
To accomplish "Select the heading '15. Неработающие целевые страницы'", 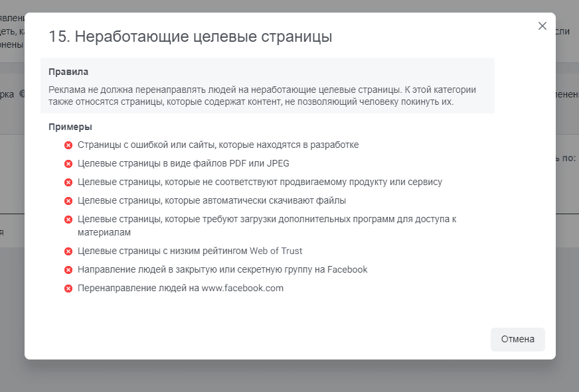I will pyautogui.click(x=190, y=36).
